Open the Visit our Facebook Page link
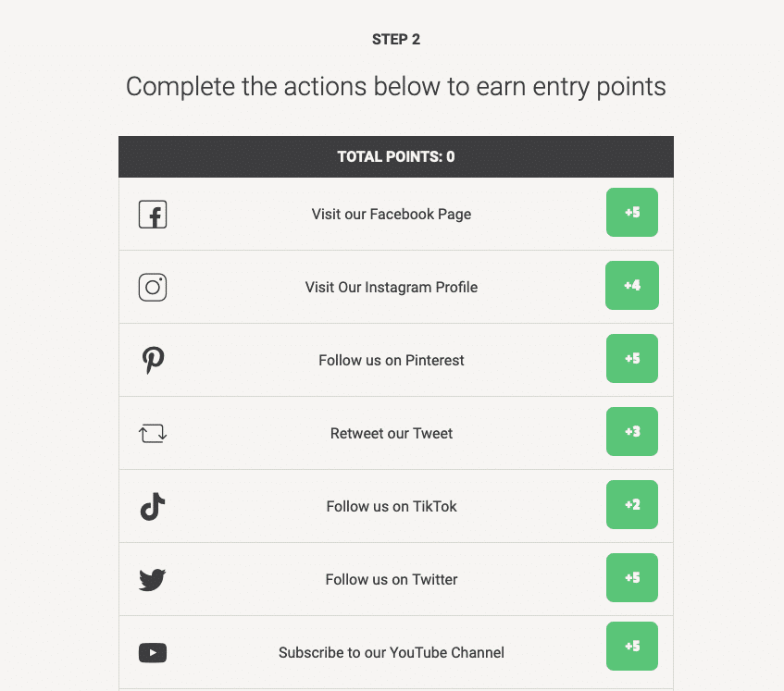This screenshot has width=784, height=691. coord(392,215)
